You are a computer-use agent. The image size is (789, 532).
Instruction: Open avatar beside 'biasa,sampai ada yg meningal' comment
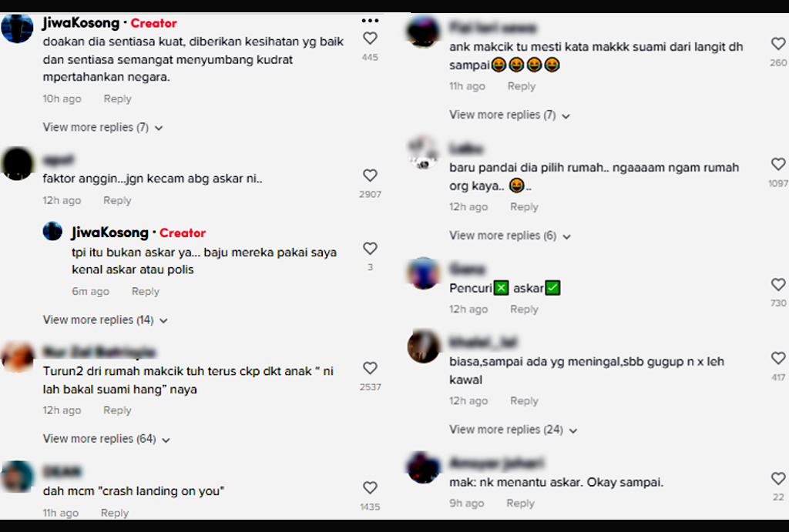pyautogui.click(x=423, y=346)
